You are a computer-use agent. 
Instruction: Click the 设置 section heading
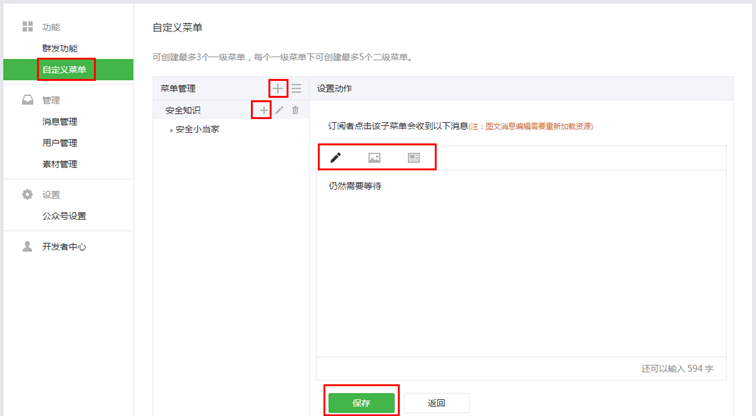click(51, 195)
